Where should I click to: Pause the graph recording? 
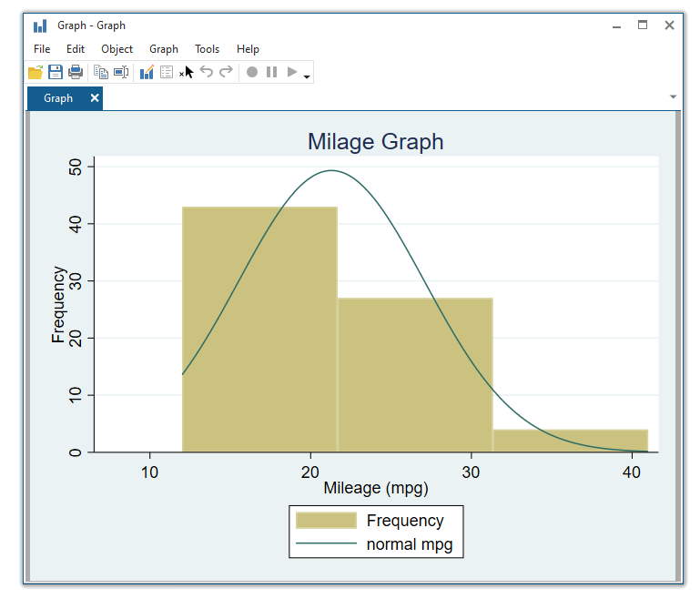click(271, 72)
